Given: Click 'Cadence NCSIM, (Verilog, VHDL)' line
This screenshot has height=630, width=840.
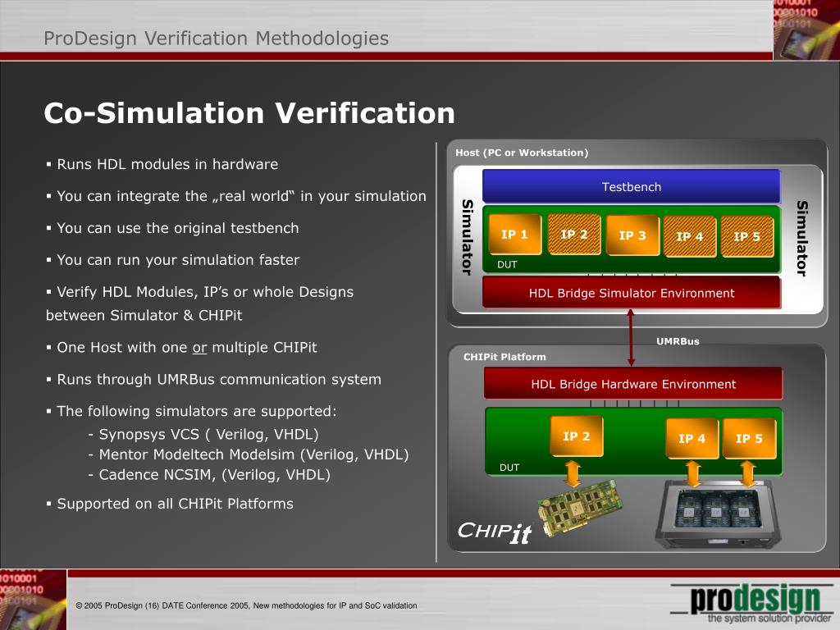Looking at the screenshot, I should (209, 475).
